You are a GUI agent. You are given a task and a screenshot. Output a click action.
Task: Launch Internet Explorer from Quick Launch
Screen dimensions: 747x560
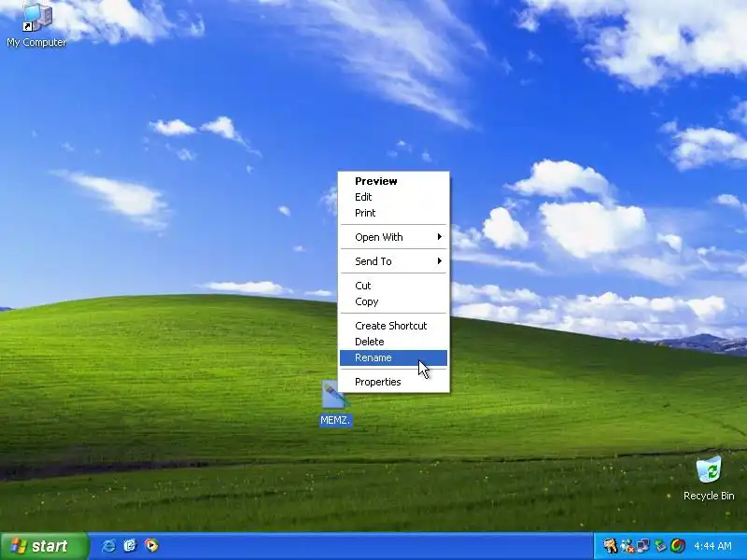pyautogui.click(x=108, y=545)
